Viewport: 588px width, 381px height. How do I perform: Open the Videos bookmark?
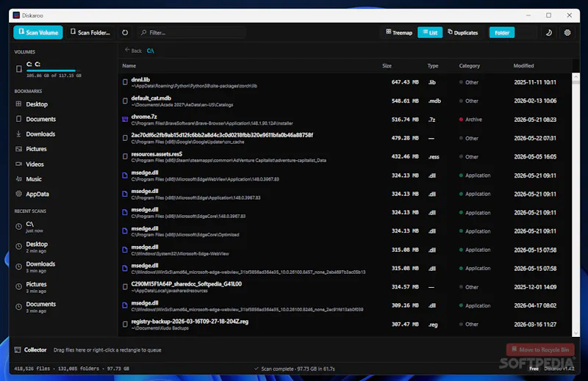(35, 164)
